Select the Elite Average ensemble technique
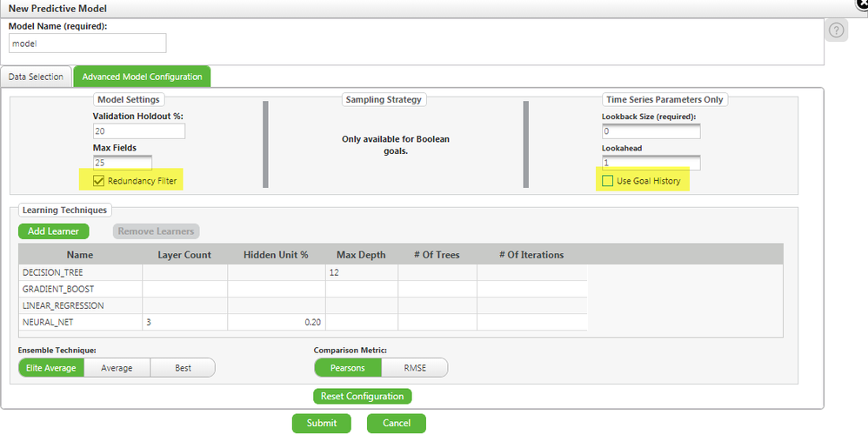This screenshot has width=868, height=435. pyautogui.click(x=51, y=367)
